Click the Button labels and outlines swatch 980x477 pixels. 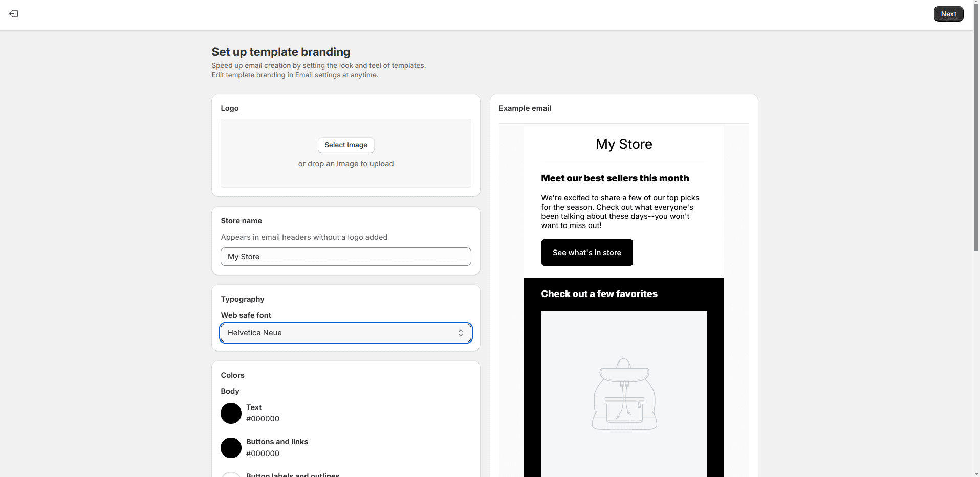point(231,474)
